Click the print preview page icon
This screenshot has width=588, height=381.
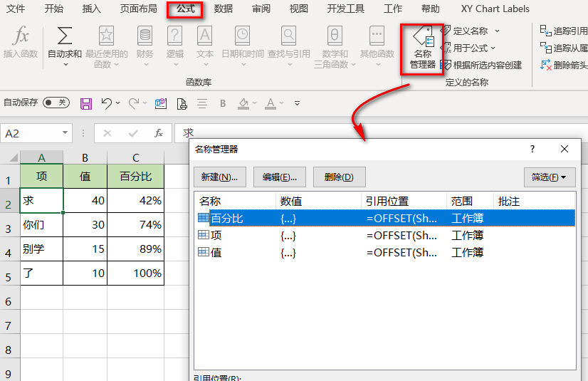pyautogui.click(x=182, y=103)
